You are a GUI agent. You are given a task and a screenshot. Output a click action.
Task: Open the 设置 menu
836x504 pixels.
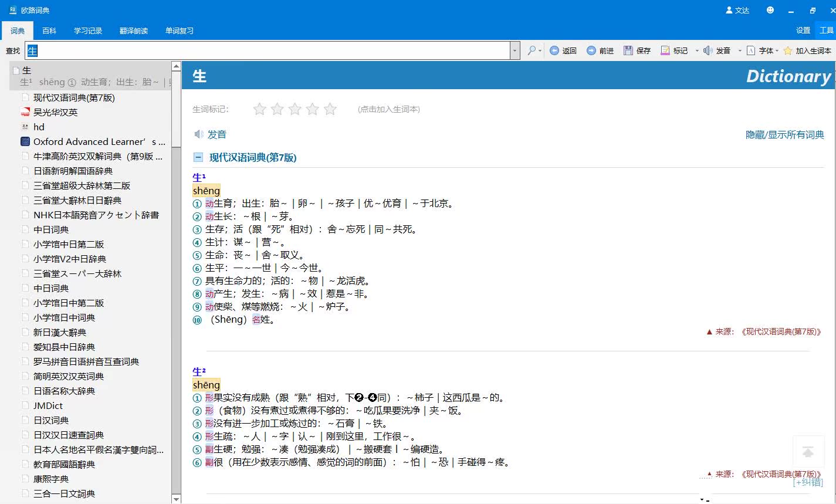tap(803, 31)
